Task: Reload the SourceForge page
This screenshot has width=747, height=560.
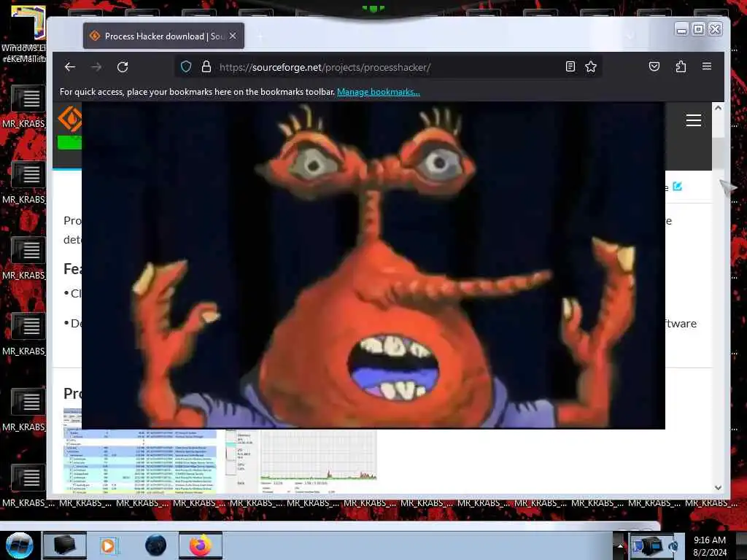Action: coord(123,67)
